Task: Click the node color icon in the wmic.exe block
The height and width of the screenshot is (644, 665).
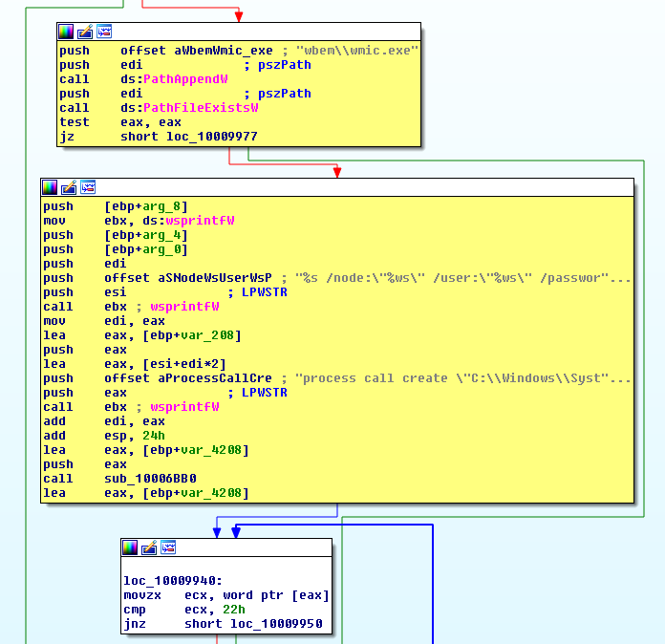Action: pos(66,32)
